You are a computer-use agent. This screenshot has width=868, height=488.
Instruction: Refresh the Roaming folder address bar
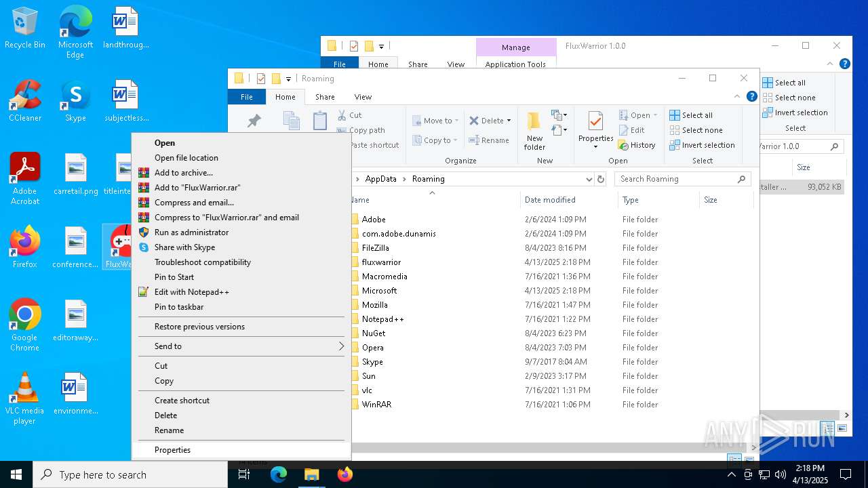pyautogui.click(x=600, y=179)
